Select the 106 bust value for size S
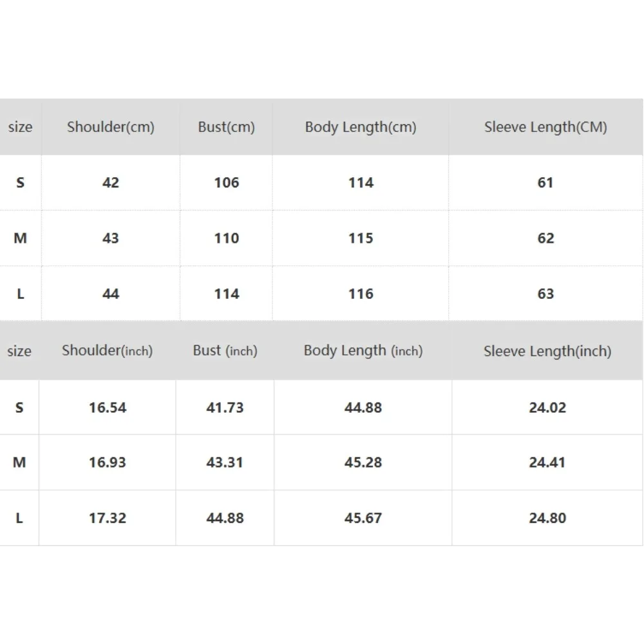Viewport: 644px width, 644px height. (x=226, y=182)
